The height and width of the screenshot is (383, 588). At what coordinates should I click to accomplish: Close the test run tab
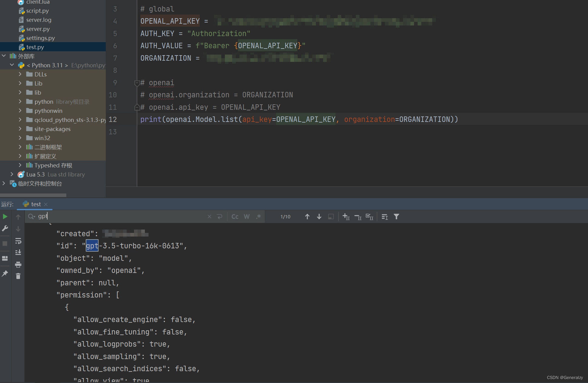coord(46,204)
